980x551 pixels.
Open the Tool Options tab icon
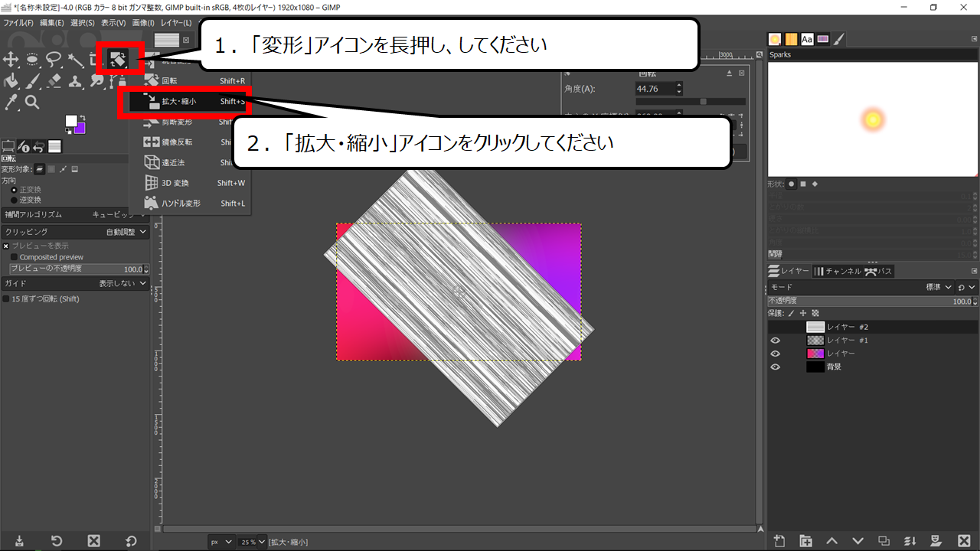click(x=8, y=146)
